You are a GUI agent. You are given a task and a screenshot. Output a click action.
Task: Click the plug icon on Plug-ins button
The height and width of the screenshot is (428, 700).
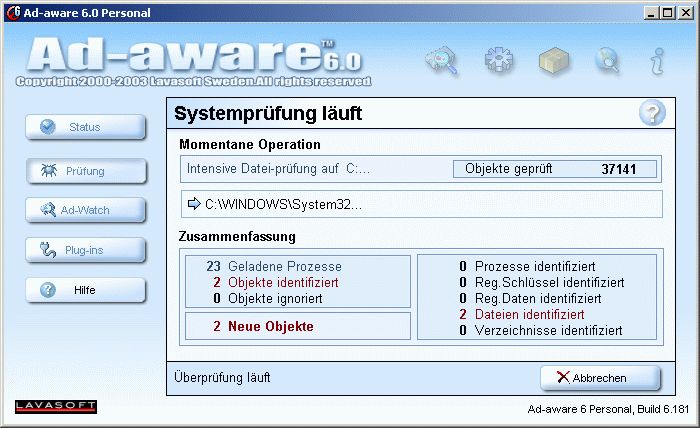coord(48,250)
